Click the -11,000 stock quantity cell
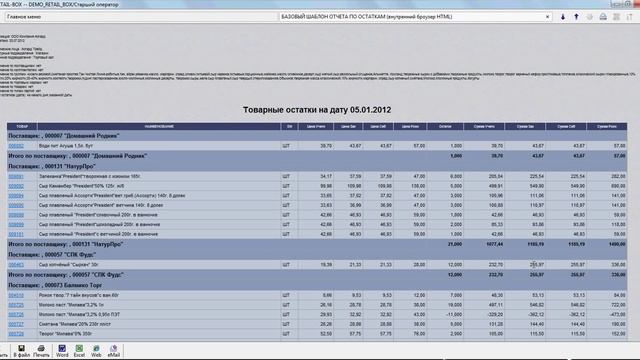This screenshot has height=360, width=640. pos(453,315)
